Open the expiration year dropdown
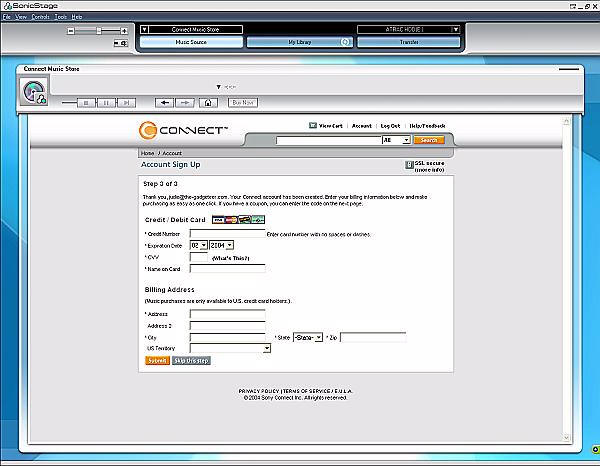 (x=221, y=244)
